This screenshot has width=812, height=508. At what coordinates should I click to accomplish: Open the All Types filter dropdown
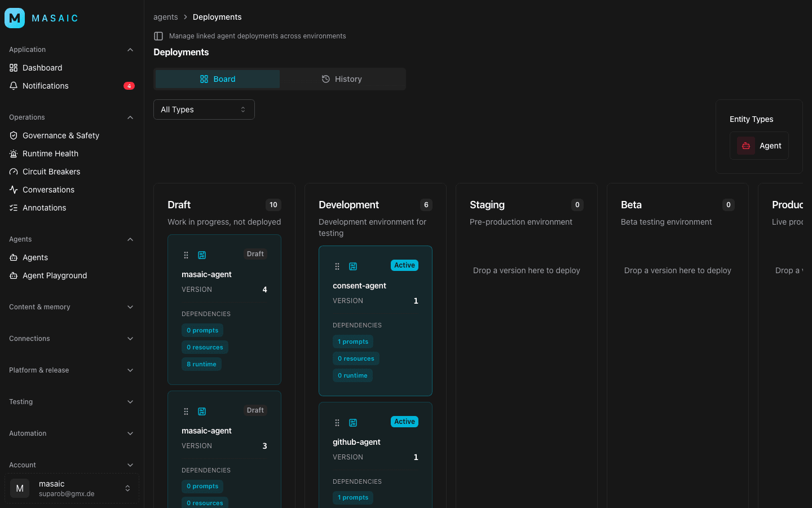[x=204, y=110]
